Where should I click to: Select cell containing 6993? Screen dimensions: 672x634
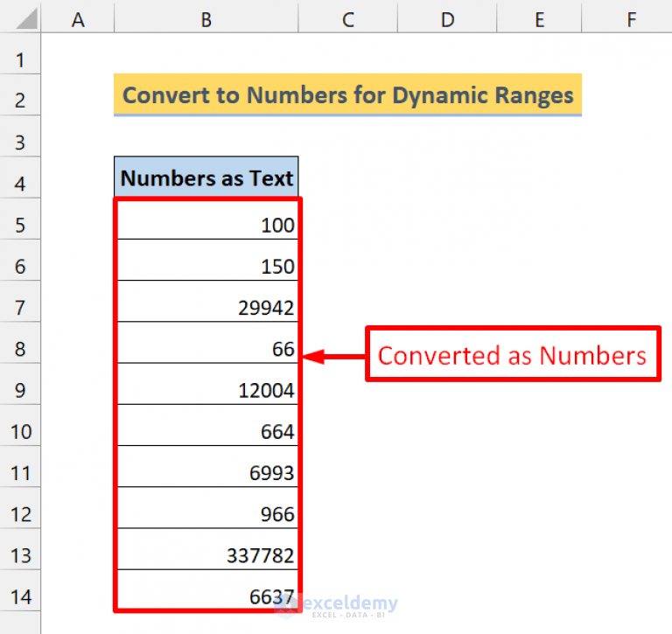[206, 466]
